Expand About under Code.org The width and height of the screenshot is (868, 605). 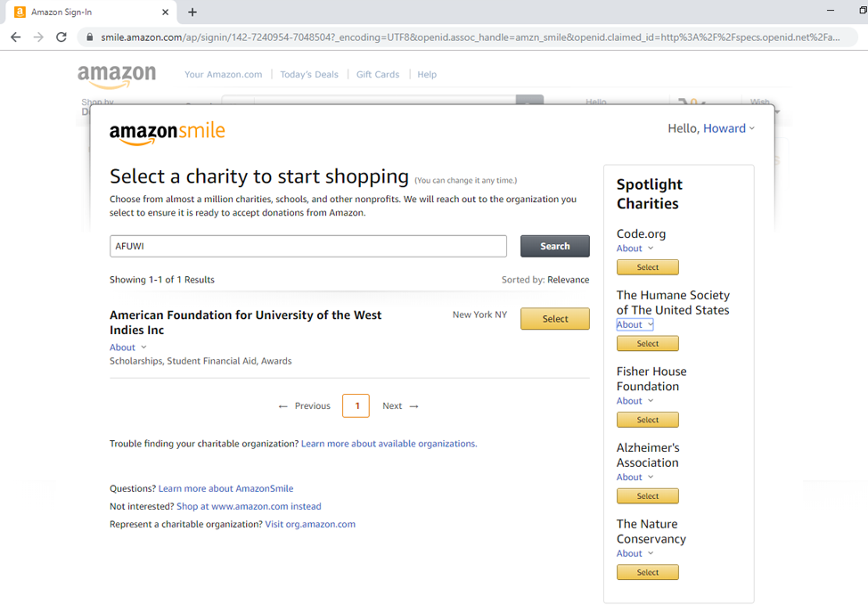click(635, 249)
